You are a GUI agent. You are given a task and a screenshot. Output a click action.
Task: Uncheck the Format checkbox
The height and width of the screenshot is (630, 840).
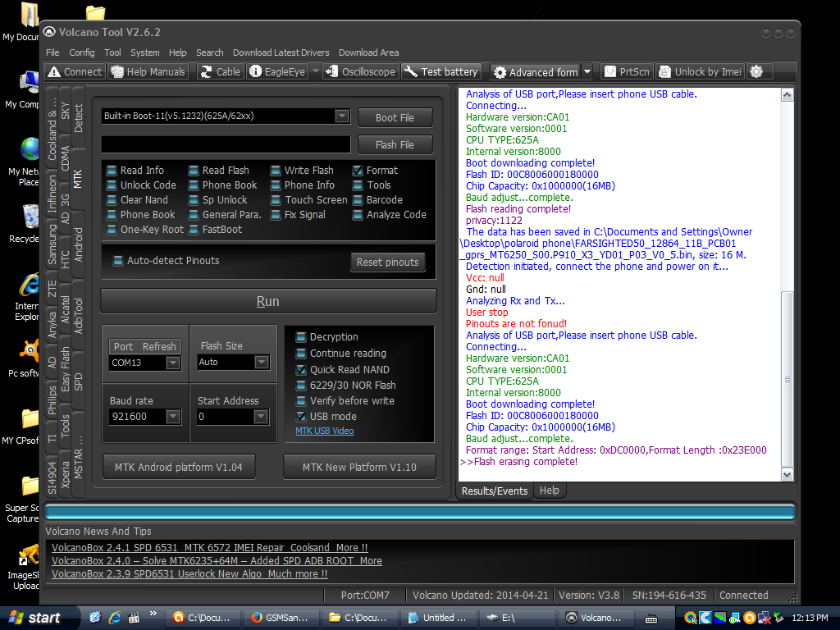[x=358, y=171]
